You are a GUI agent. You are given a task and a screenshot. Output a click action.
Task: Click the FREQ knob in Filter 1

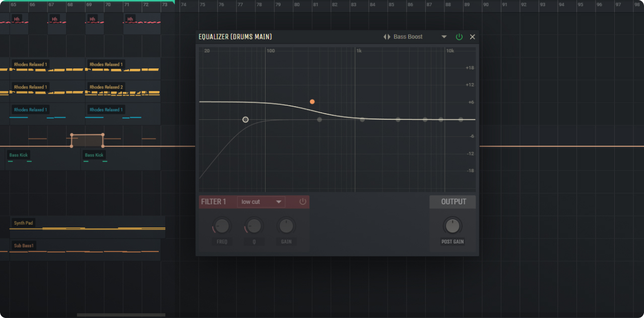[222, 226]
